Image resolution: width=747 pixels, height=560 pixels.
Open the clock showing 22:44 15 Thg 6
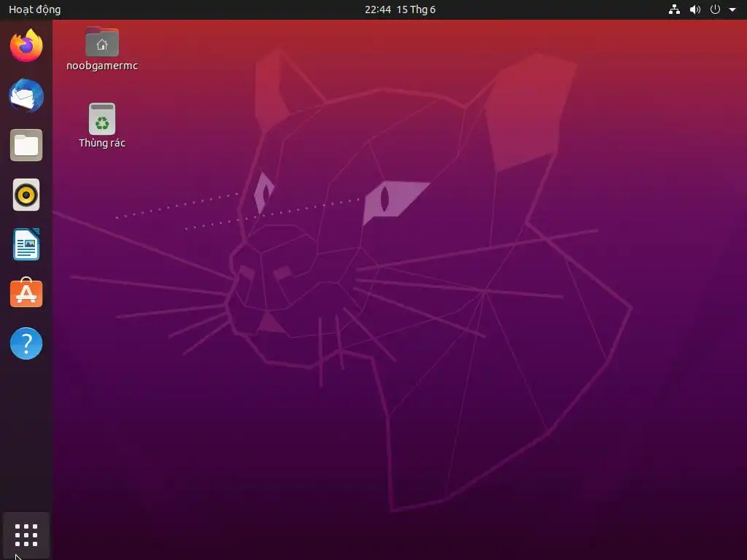click(x=400, y=9)
